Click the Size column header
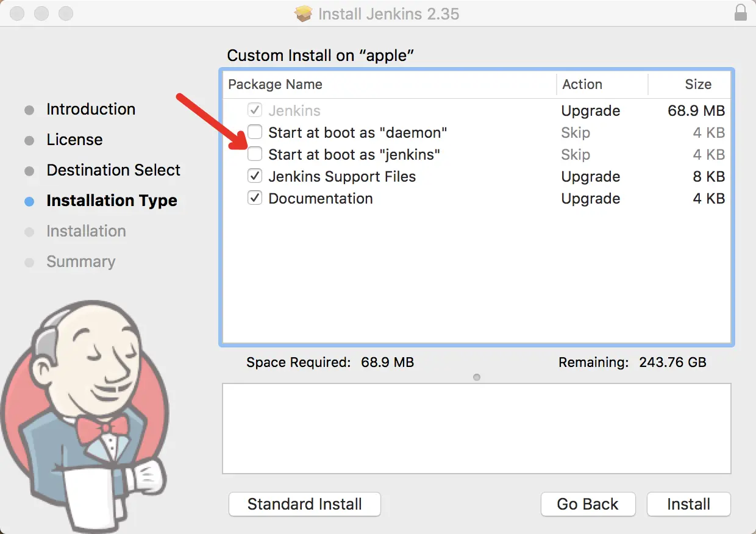756x534 pixels. click(690, 84)
